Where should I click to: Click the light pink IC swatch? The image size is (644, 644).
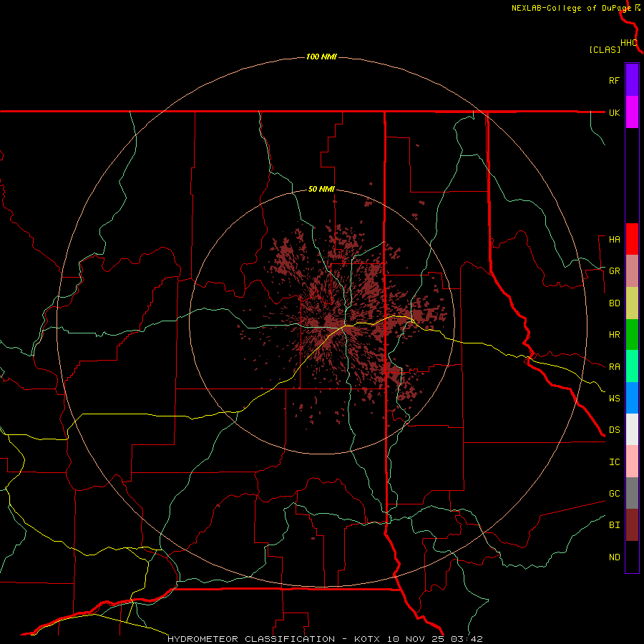tap(632, 462)
